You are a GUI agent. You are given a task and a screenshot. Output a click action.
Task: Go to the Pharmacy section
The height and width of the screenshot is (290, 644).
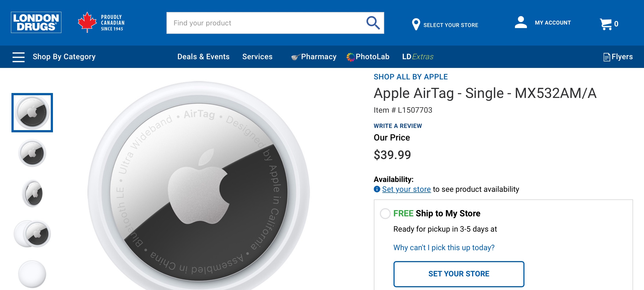point(318,57)
